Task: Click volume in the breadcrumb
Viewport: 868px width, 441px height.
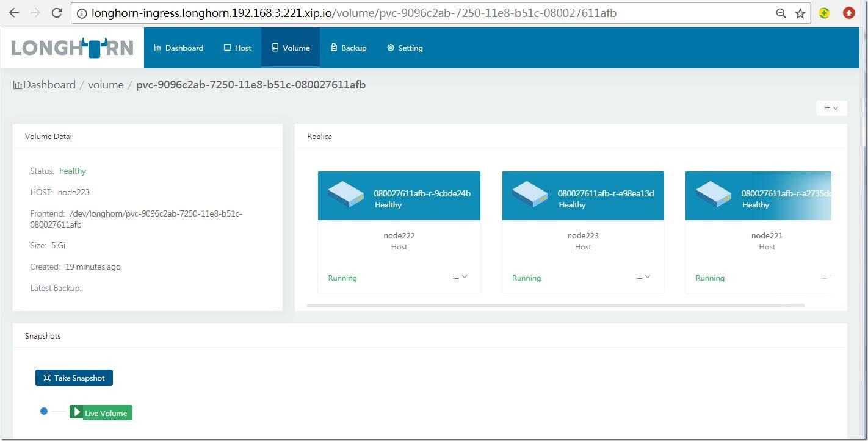Action: tap(106, 85)
